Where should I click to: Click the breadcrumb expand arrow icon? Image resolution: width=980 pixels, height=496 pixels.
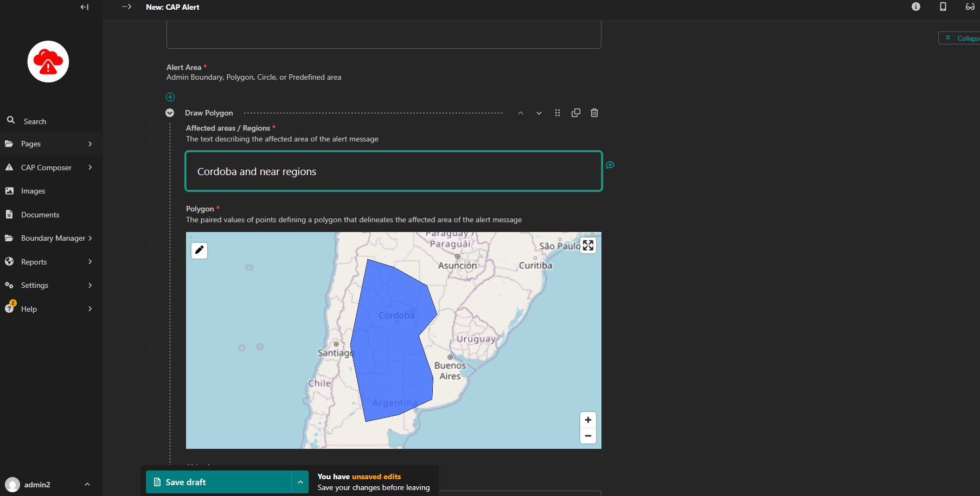coord(127,7)
